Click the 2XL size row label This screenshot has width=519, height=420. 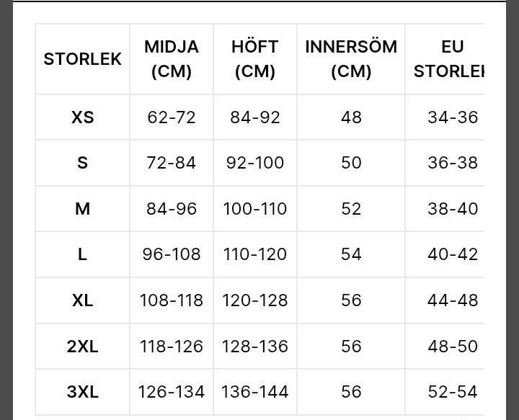(82, 347)
